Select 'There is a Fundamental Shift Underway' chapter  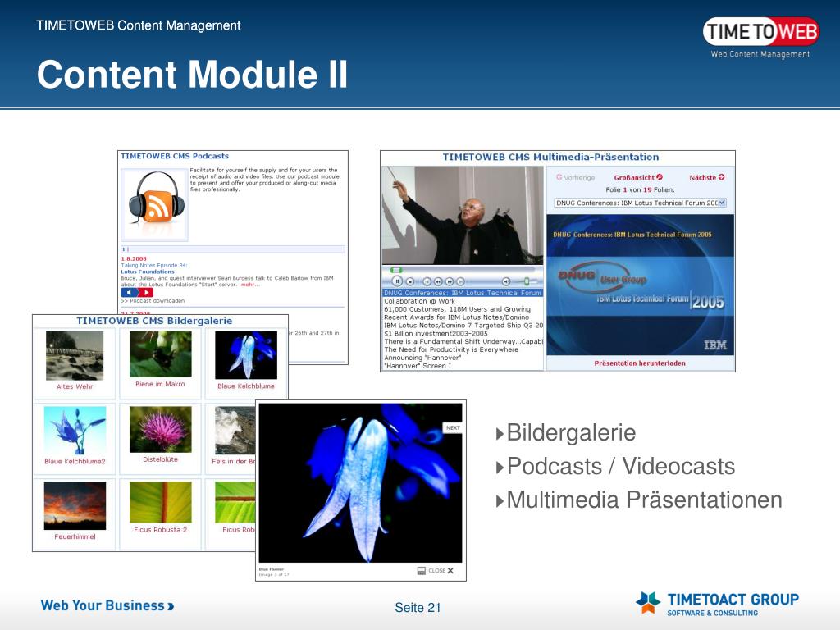point(463,341)
